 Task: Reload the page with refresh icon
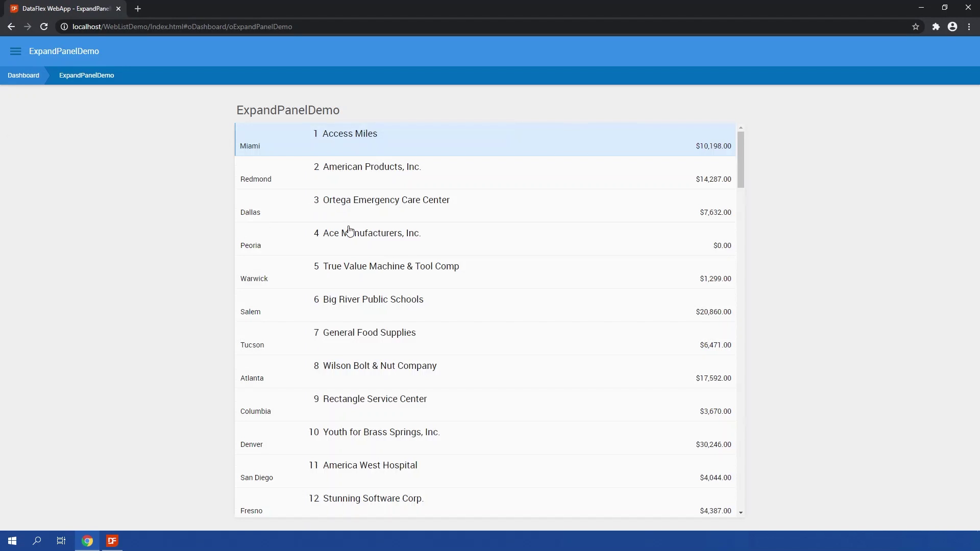[x=44, y=27]
